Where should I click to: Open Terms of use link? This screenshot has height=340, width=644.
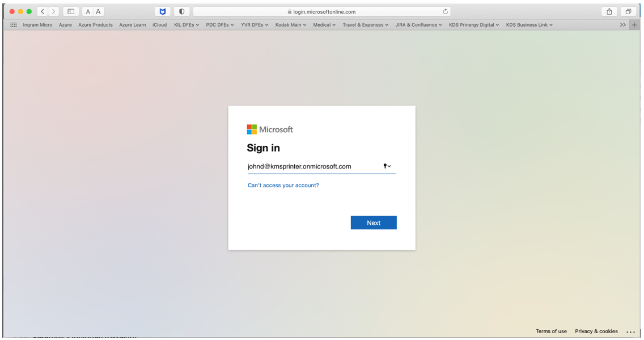click(x=551, y=331)
